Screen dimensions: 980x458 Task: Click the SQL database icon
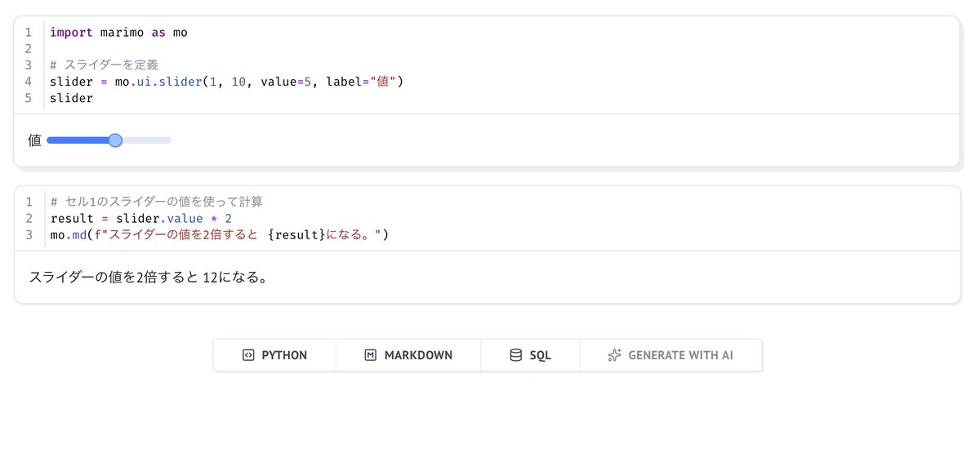515,355
